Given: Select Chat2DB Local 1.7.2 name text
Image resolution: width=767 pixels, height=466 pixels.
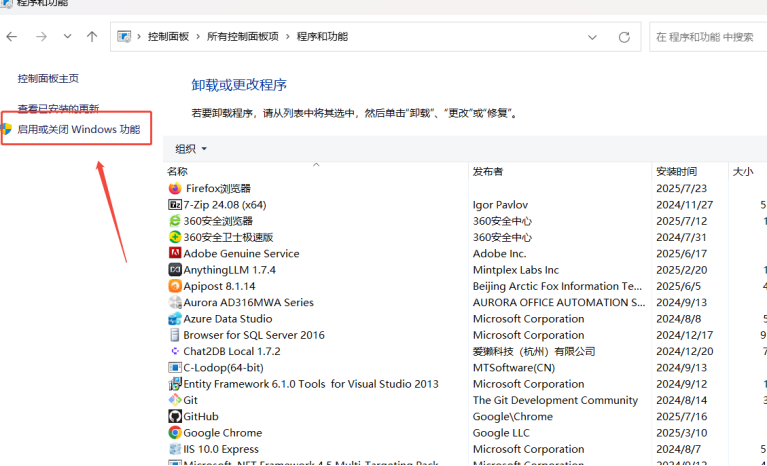Looking at the screenshot, I should tap(232, 351).
